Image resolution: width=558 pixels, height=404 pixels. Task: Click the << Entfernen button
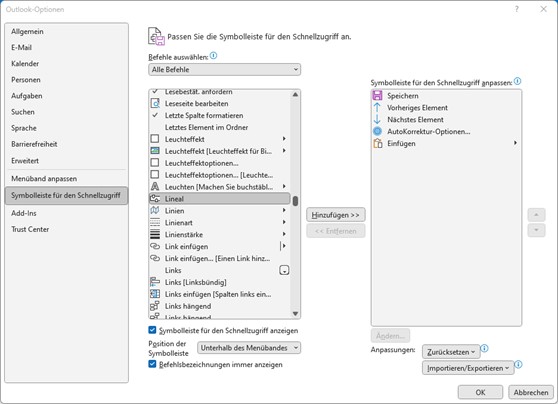(336, 231)
